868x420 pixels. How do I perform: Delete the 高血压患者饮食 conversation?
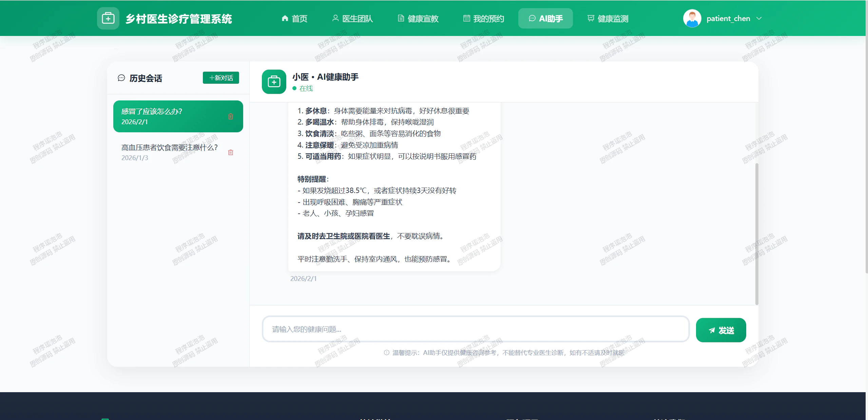coord(231,152)
